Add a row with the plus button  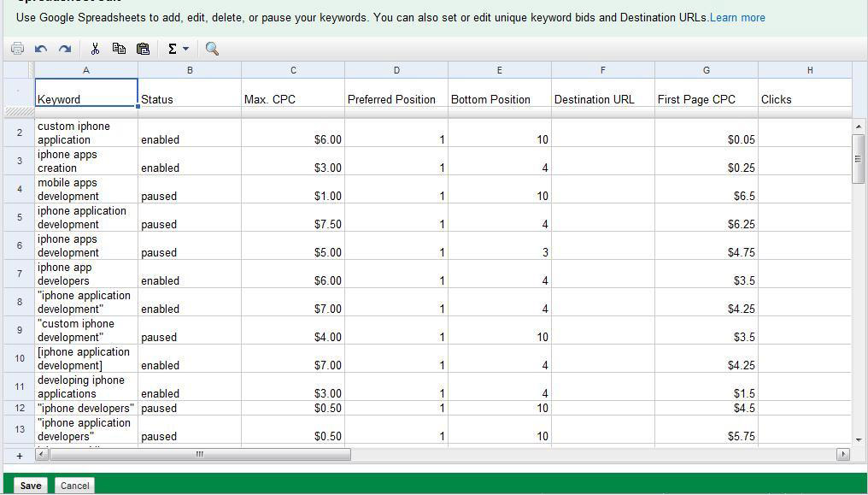click(20, 456)
